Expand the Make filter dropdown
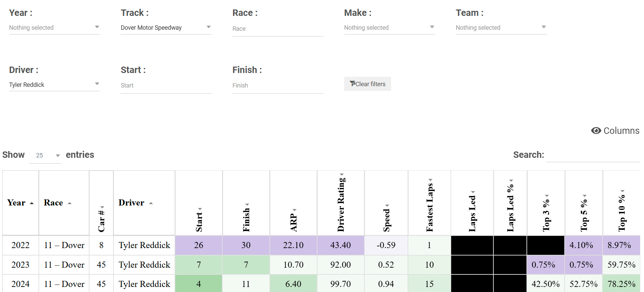Screen dimensions: 644x292 (x=389, y=28)
